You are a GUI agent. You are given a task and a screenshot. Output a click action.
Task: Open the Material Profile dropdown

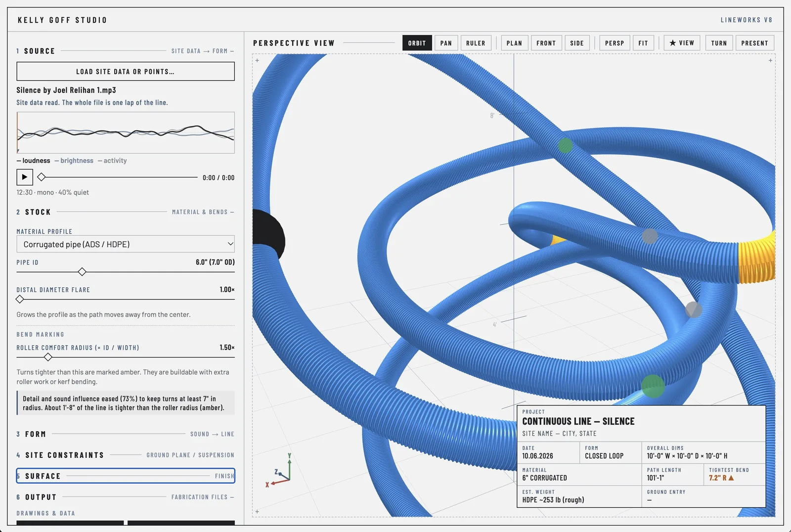(126, 244)
